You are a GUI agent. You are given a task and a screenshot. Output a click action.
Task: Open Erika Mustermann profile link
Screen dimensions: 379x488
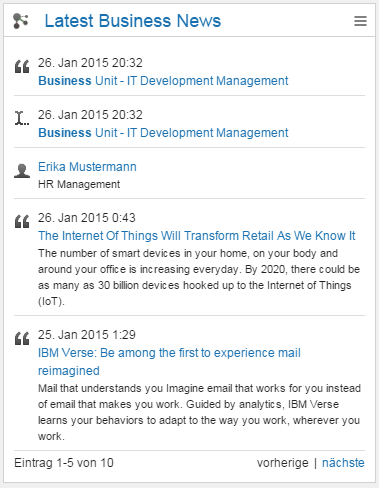(x=87, y=167)
